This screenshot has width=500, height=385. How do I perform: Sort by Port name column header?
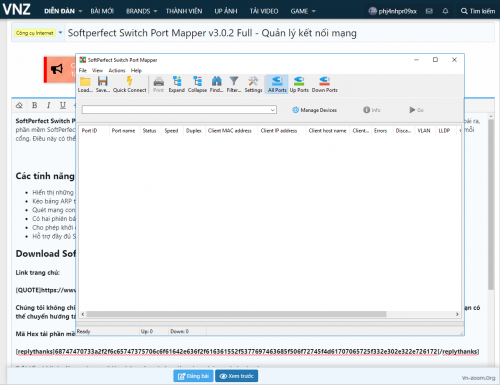(124, 131)
